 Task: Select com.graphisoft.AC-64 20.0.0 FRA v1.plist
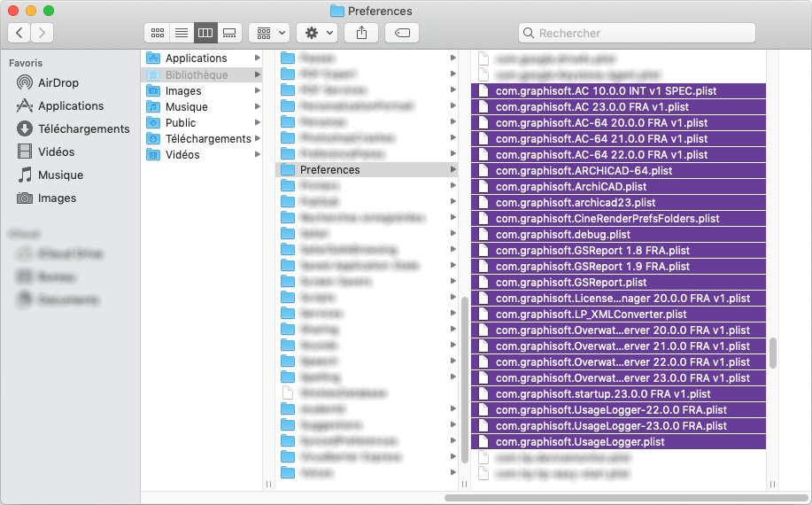[x=618, y=123]
